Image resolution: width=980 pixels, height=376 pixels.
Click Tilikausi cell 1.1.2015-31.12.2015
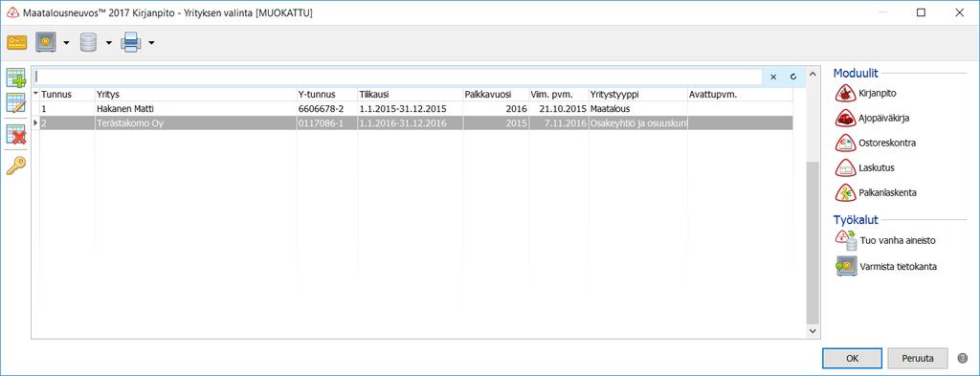pyautogui.click(x=410, y=109)
